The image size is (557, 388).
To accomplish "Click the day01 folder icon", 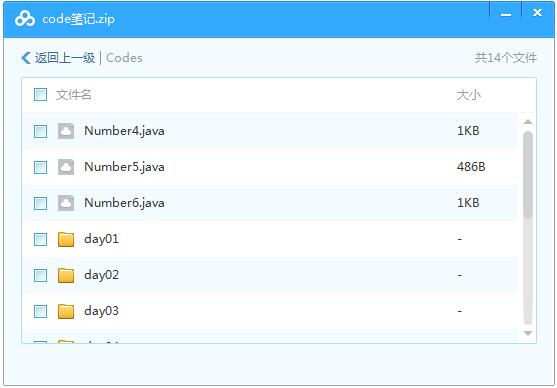I will 66,239.
